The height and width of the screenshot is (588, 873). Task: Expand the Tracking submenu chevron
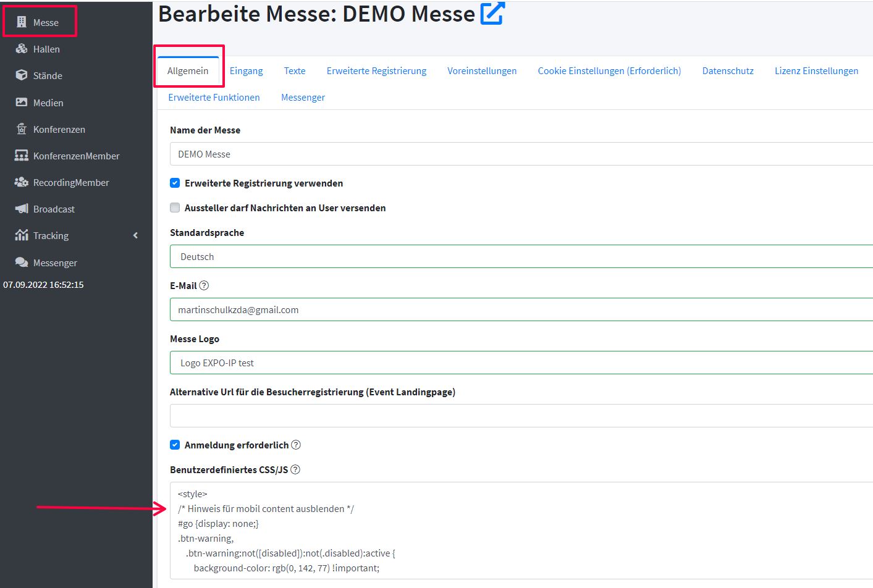coord(135,235)
